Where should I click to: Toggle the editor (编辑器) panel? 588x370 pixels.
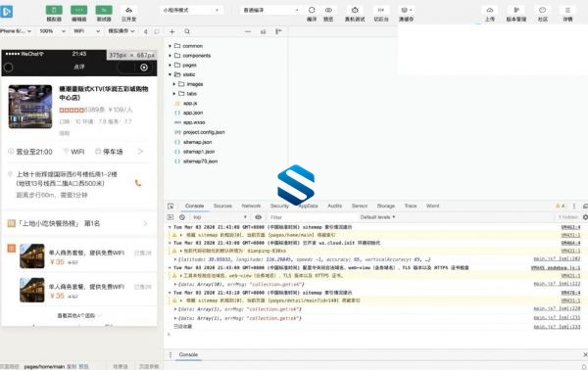[x=78, y=10]
